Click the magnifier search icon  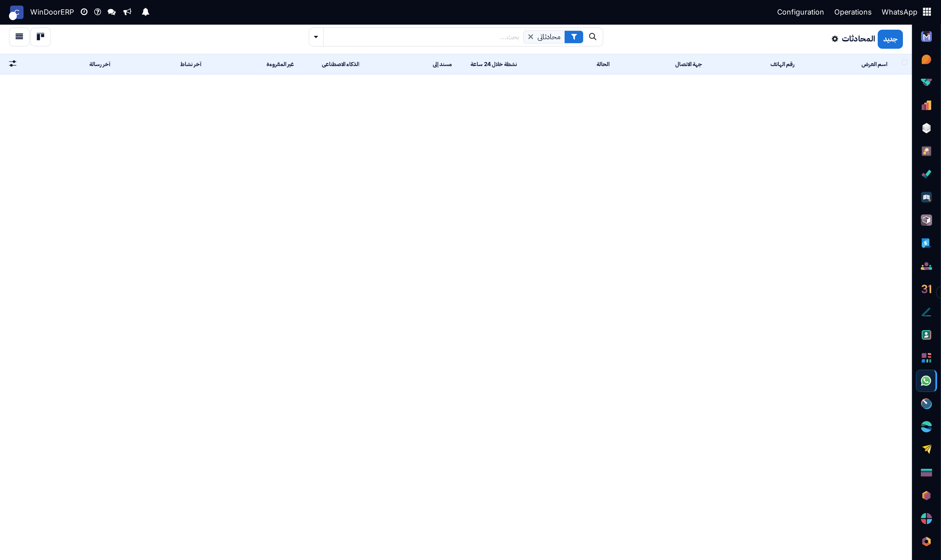click(x=593, y=37)
